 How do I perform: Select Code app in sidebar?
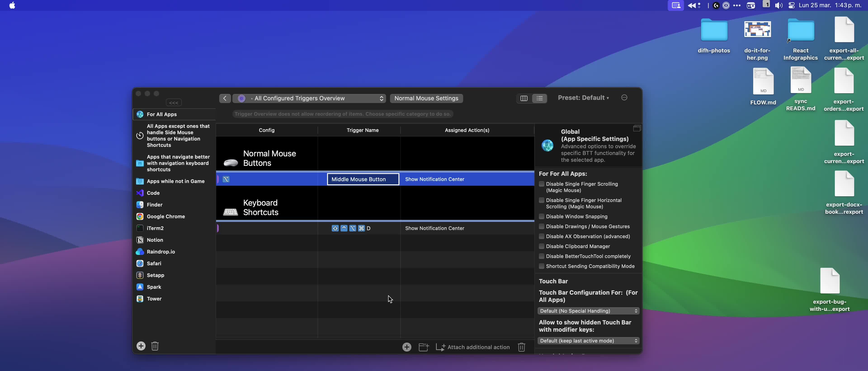coord(174,193)
